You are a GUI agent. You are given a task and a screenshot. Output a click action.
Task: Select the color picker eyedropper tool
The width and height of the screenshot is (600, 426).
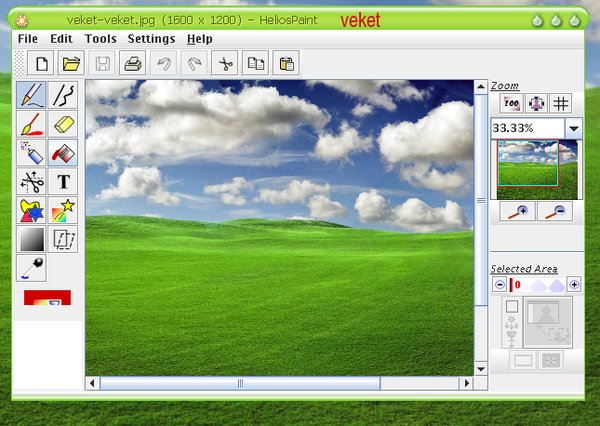31,268
